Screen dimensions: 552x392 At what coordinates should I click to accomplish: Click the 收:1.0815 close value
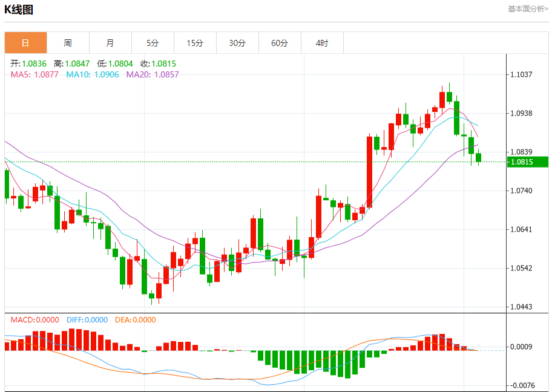[158, 64]
